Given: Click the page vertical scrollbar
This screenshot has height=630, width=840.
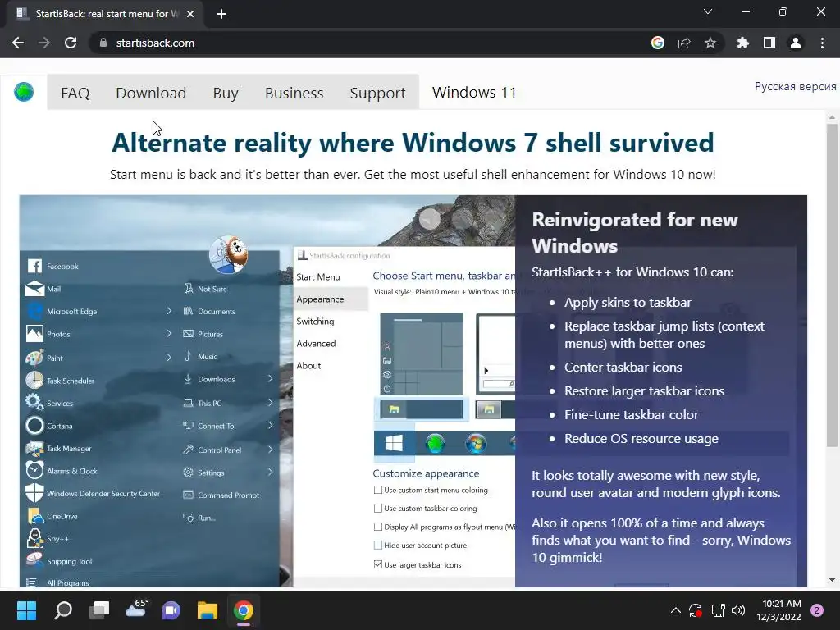Looking at the screenshot, I should click(832, 284).
